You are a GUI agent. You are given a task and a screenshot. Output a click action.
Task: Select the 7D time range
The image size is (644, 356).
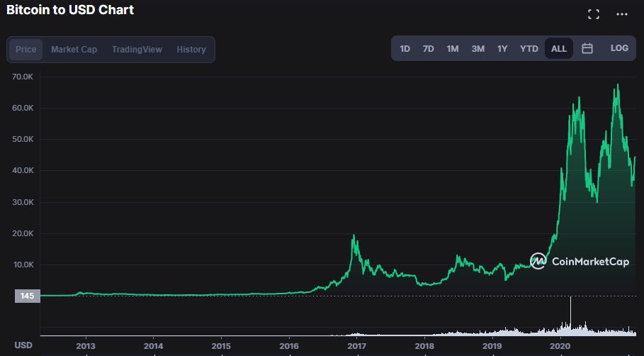[429, 48]
